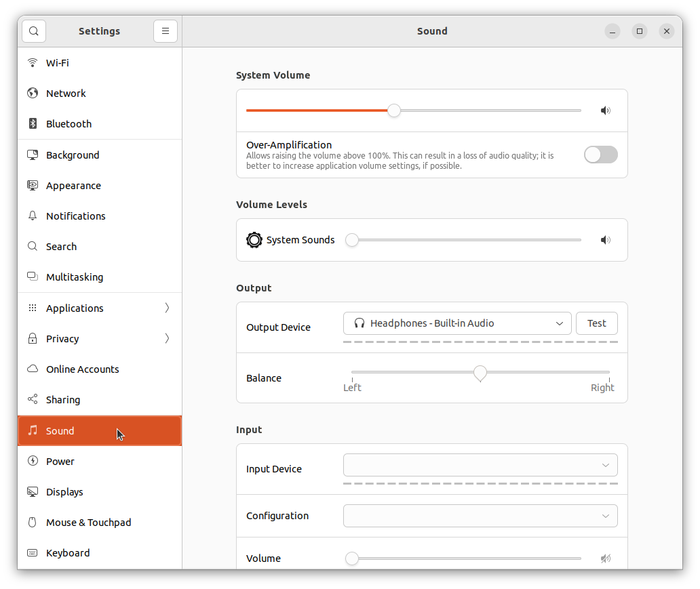Open Keyboard settings panel
700x589 pixels.
pos(100,553)
